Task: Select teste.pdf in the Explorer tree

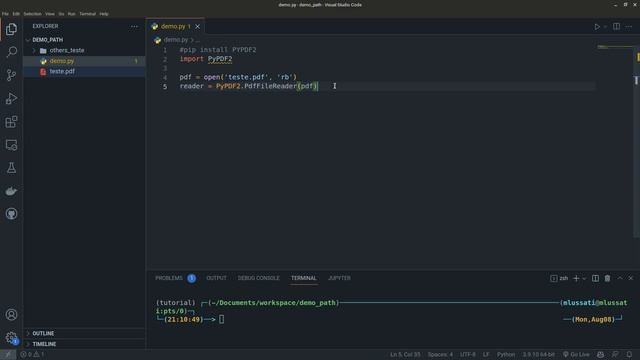Action: tap(84, 71)
